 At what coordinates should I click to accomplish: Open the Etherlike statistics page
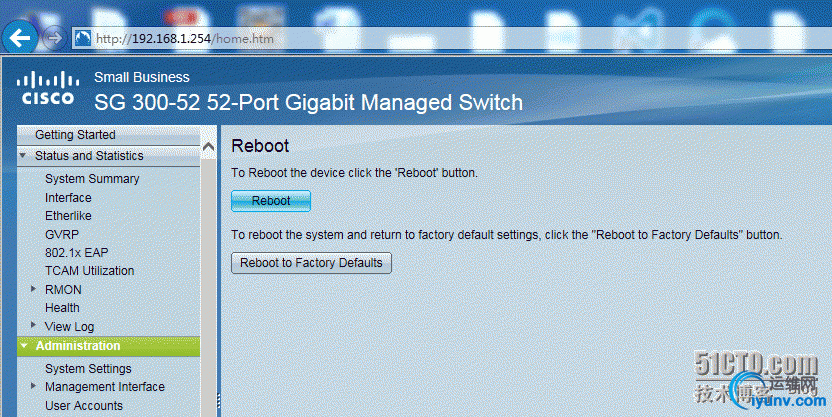point(68,215)
